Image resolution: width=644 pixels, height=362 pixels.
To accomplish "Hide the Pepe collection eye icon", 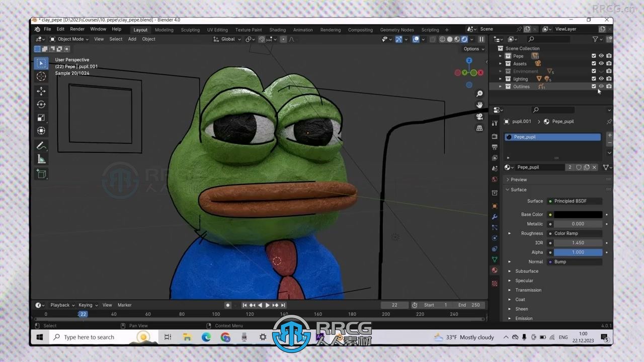I will (x=601, y=56).
